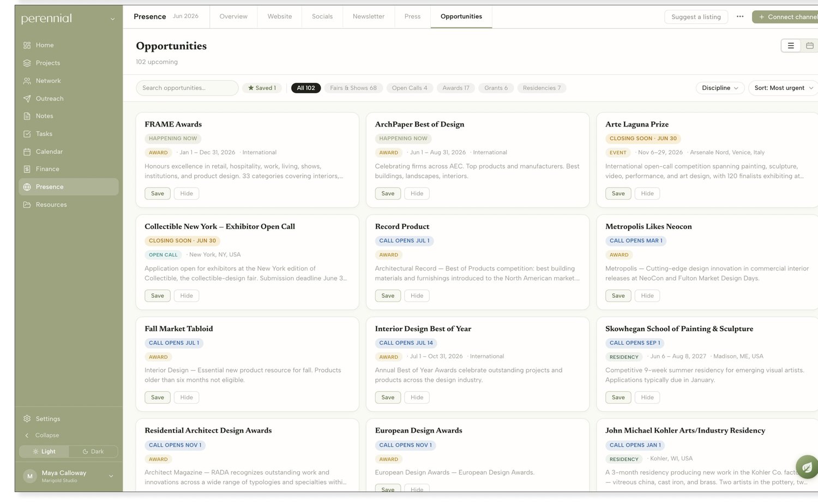Viewport: 818px width, 504px height.
Task: Open the European Design Awards card title
Action: pos(419,430)
